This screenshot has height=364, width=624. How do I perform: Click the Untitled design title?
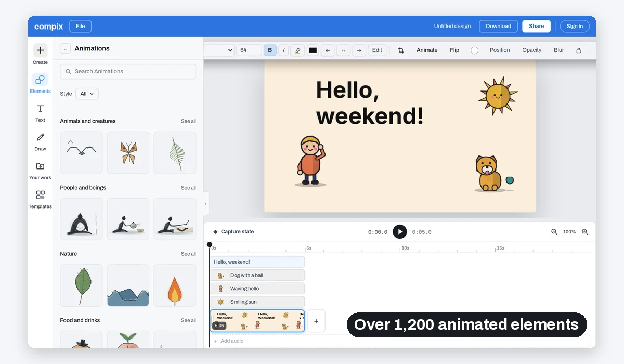click(452, 26)
